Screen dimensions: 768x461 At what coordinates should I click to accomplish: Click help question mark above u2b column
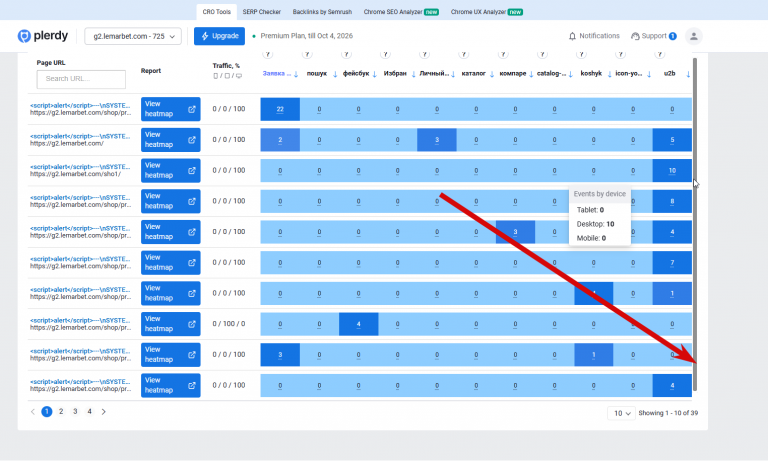(x=660, y=54)
